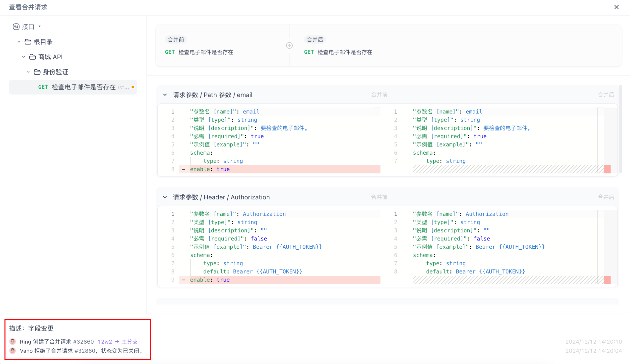The image size is (630, 364).
Task: Click Ring's avatar icon
Action: tap(13, 341)
